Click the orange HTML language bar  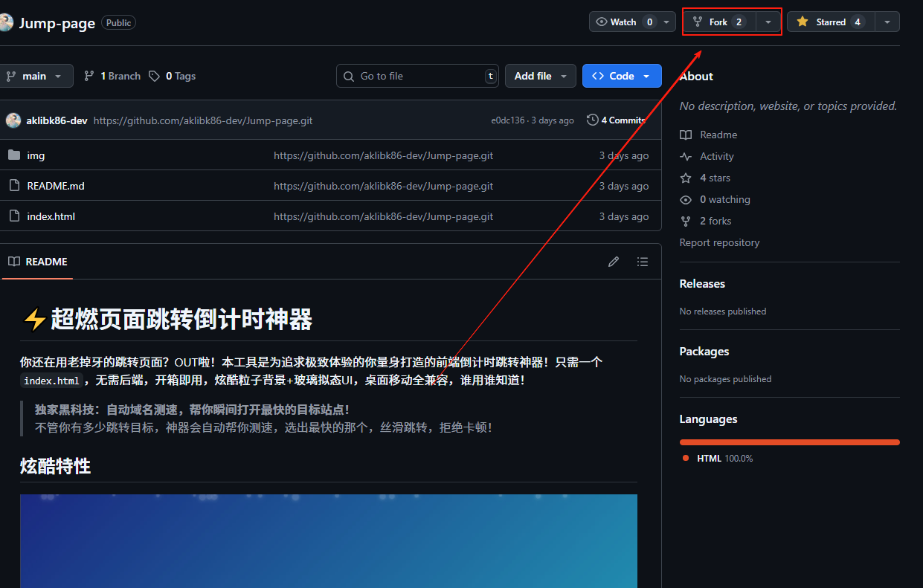(x=789, y=442)
